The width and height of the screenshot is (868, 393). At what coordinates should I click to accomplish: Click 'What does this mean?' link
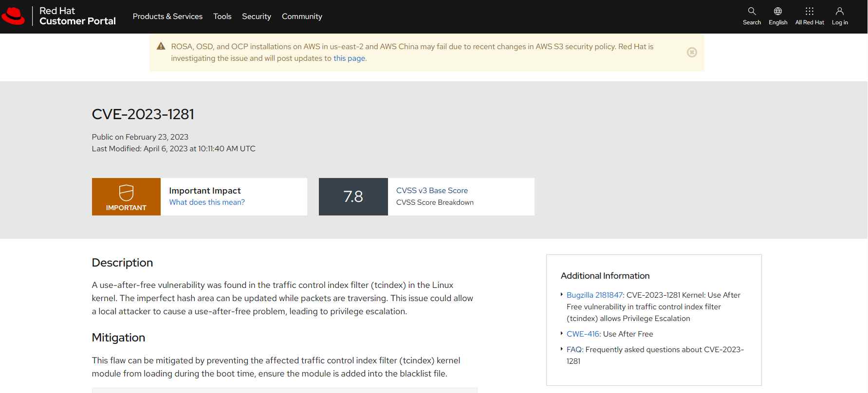[207, 202]
